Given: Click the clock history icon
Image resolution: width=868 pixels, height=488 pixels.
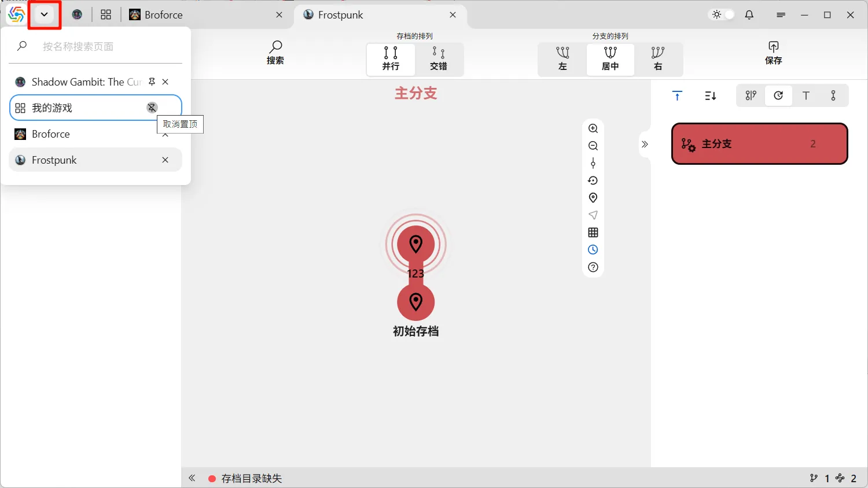Looking at the screenshot, I should tap(593, 250).
